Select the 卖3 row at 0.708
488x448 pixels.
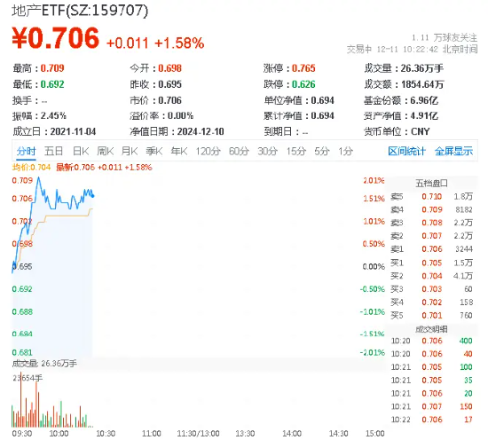point(432,223)
